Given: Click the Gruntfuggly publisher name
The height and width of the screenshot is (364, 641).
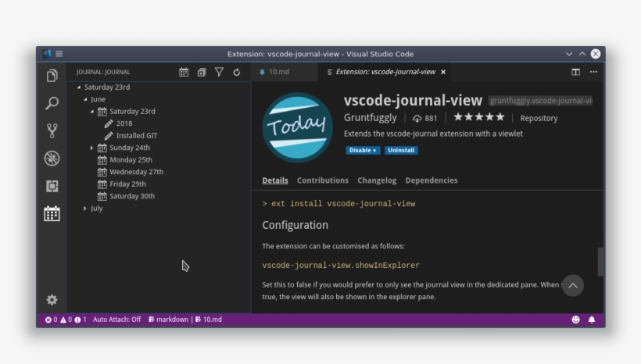Looking at the screenshot, I should click(370, 118).
